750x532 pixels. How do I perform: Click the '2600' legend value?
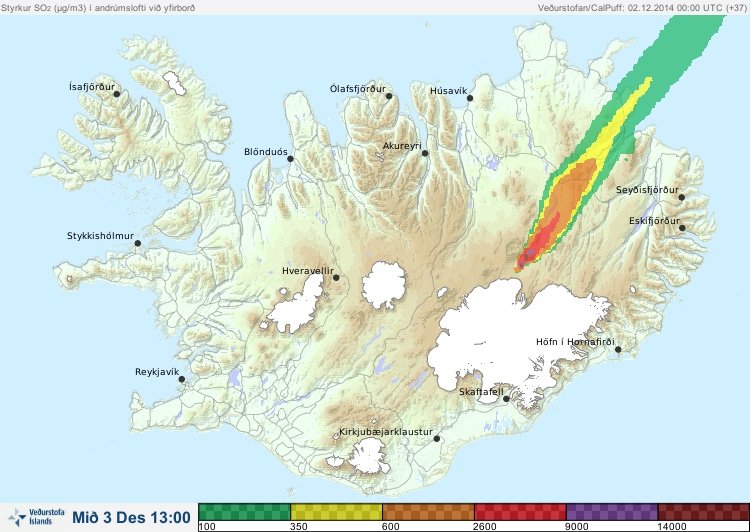pyautogui.click(x=485, y=527)
